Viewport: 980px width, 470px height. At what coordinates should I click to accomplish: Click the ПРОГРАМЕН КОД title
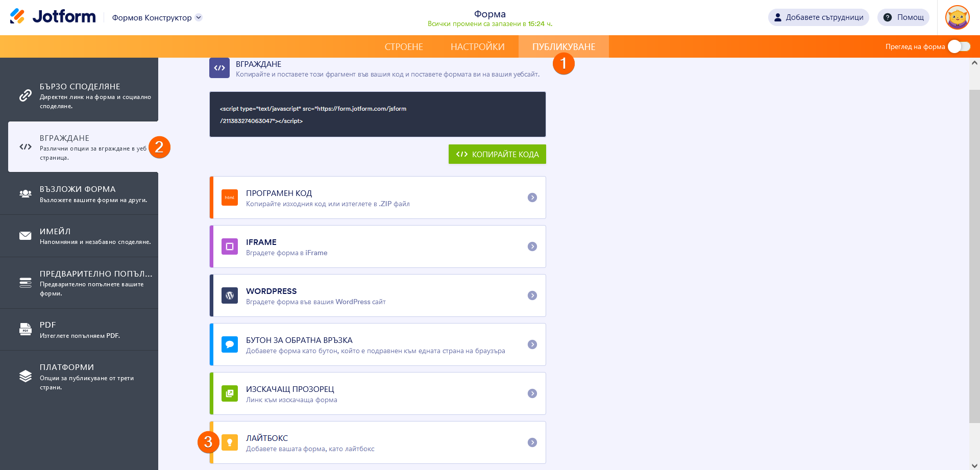pyautogui.click(x=279, y=193)
